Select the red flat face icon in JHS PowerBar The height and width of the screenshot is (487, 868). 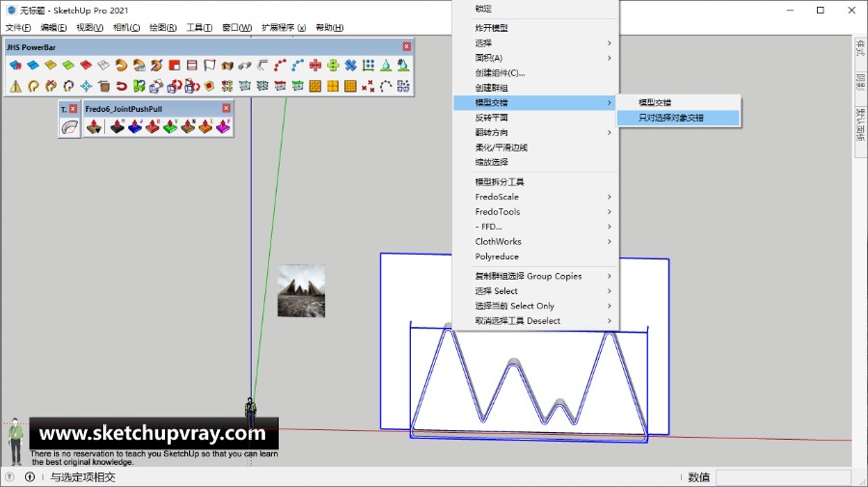pos(86,66)
